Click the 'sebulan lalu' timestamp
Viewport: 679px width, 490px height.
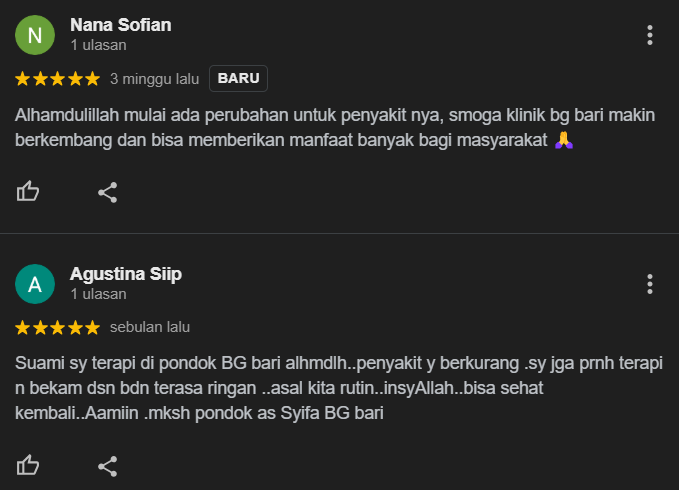(x=150, y=327)
